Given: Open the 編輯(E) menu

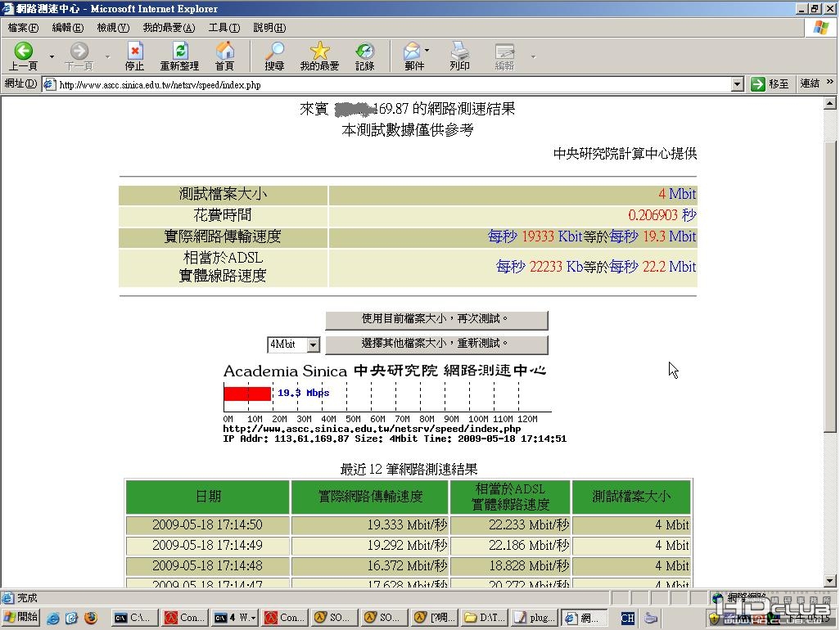Looking at the screenshot, I should (67, 27).
